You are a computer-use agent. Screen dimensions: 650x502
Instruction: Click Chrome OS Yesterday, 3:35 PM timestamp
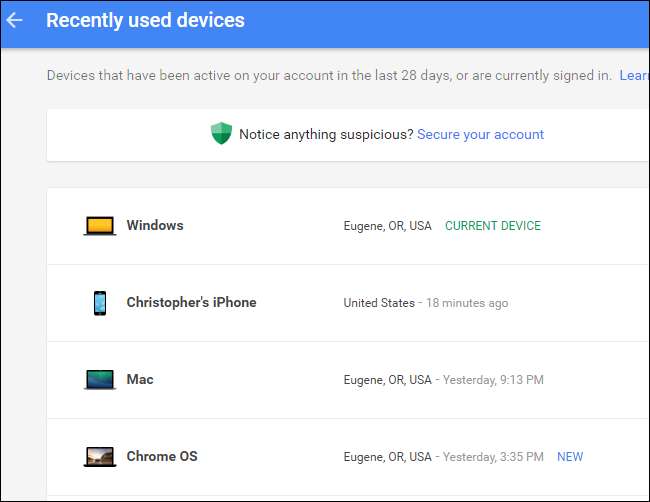[495, 457]
